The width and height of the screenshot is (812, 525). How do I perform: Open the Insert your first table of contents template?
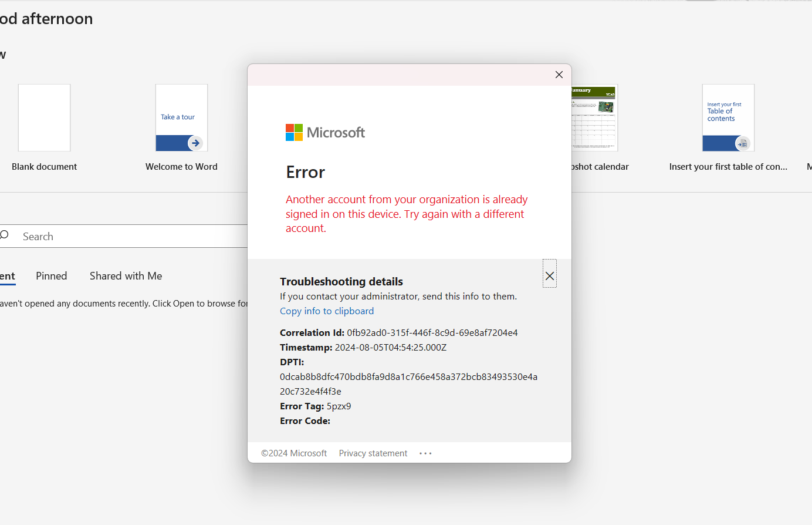[728, 118]
